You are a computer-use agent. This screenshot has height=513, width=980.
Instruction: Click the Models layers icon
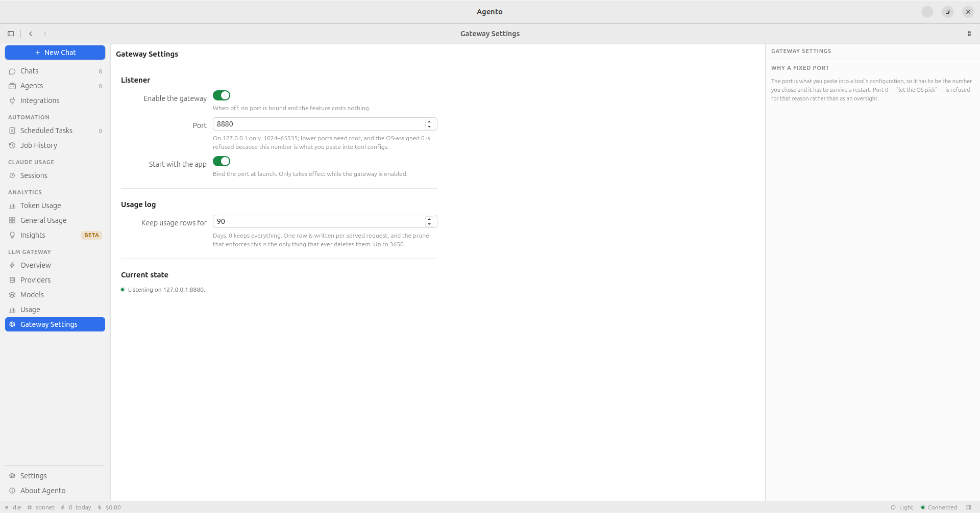pos(12,295)
